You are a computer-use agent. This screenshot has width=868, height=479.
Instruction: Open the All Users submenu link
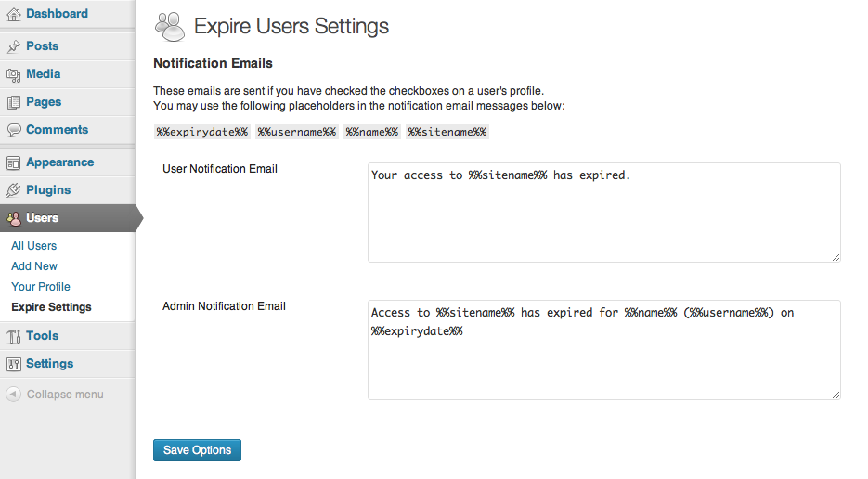33,246
